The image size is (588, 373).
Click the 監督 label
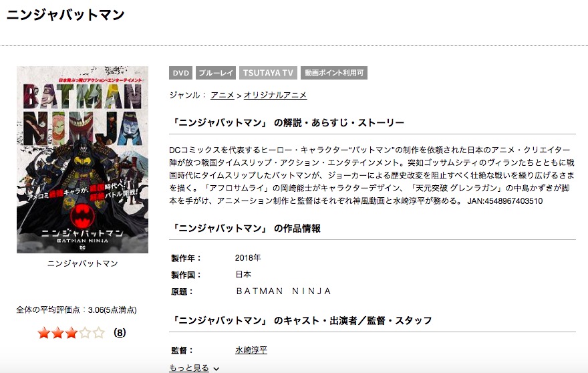182,350
